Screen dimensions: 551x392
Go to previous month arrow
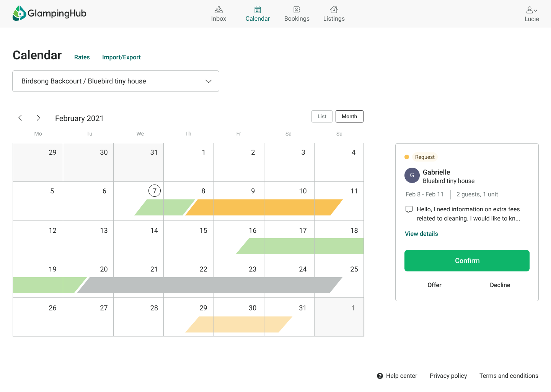20,118
